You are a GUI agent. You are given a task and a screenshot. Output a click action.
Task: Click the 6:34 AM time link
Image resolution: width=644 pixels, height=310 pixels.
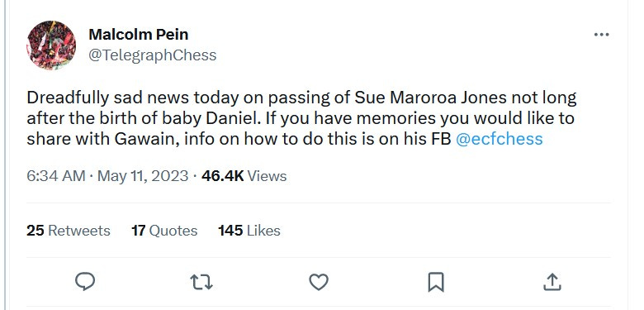click(x=56, y=176)
